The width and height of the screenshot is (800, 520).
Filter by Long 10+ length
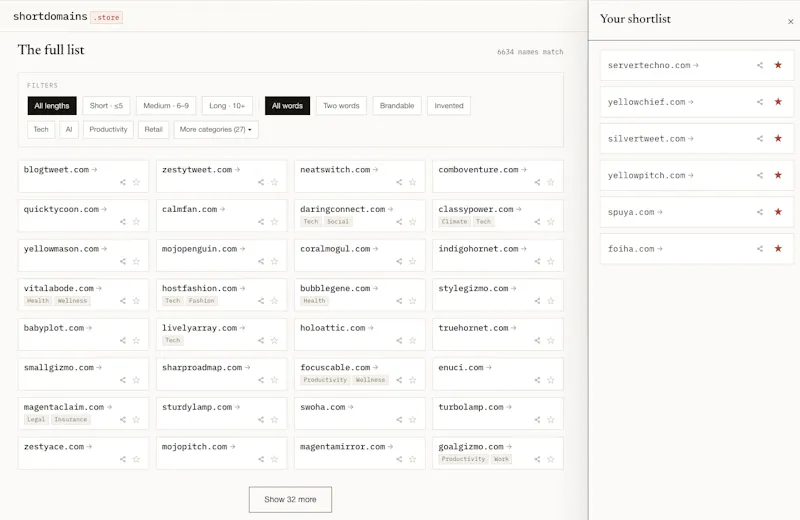pyautogui.click(x=227, y=106)
